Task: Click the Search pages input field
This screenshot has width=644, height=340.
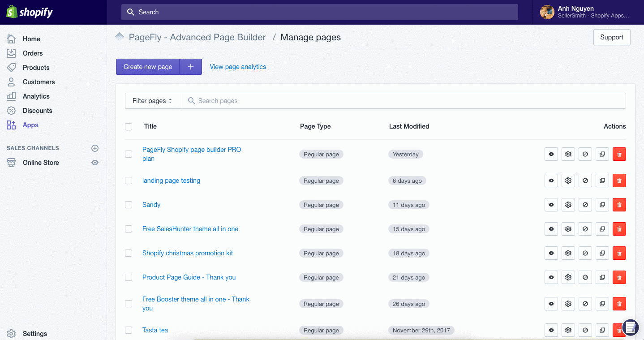Action: tap(403, 101)
